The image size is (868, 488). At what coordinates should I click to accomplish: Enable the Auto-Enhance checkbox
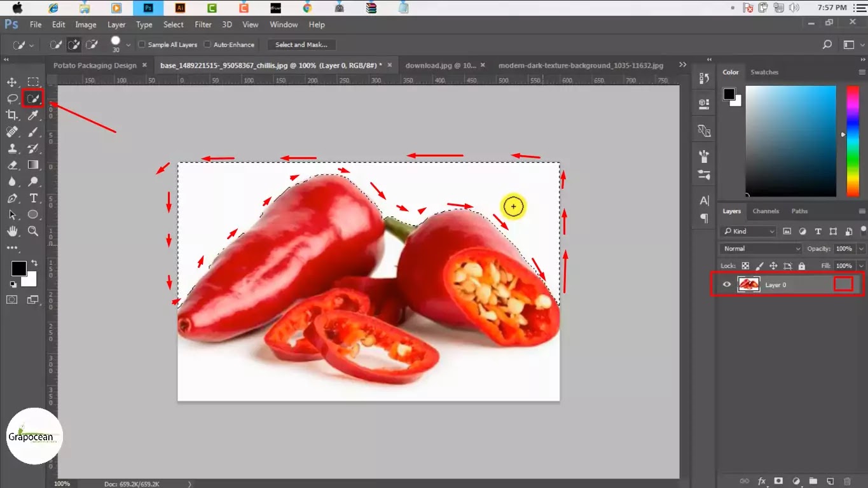point(207,45)
